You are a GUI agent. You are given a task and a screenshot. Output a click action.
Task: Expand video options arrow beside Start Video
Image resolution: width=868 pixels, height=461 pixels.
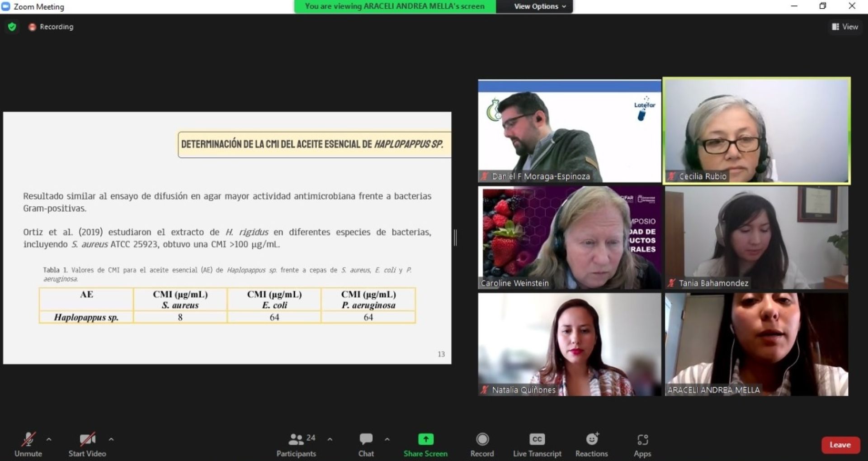click(111, 439)
